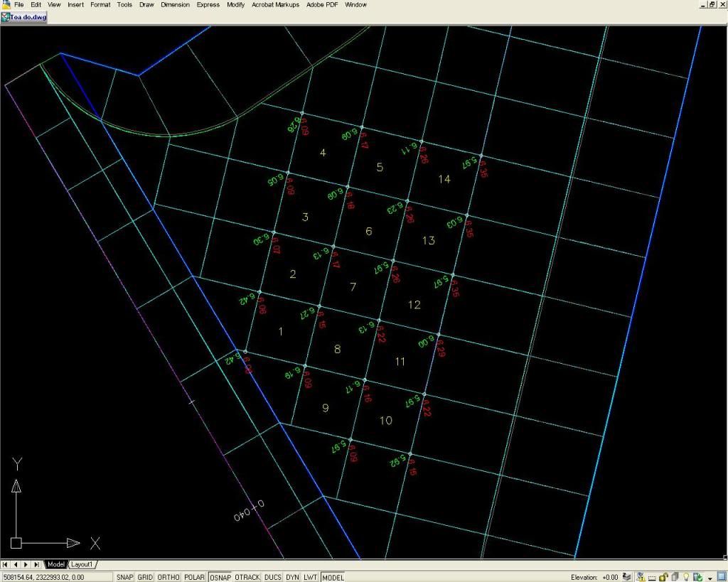Disable OSNAP object snap
The width and height of the screenshot is (728, 582).
pos(220,577)
